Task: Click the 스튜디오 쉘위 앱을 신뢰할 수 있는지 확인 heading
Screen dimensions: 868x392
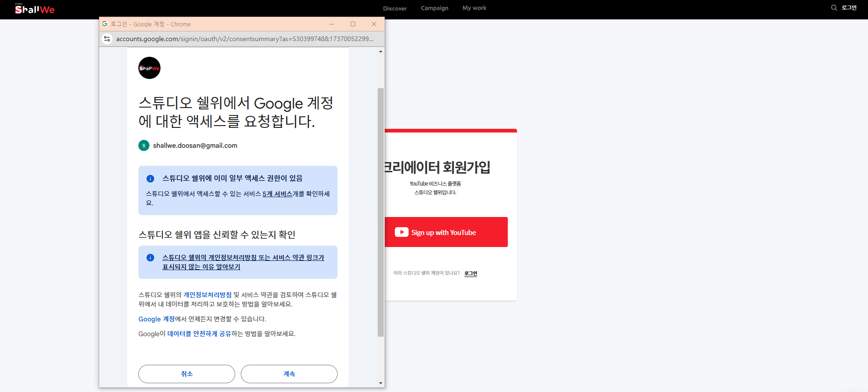Action: pyautogui.click(x=217, y=235)
